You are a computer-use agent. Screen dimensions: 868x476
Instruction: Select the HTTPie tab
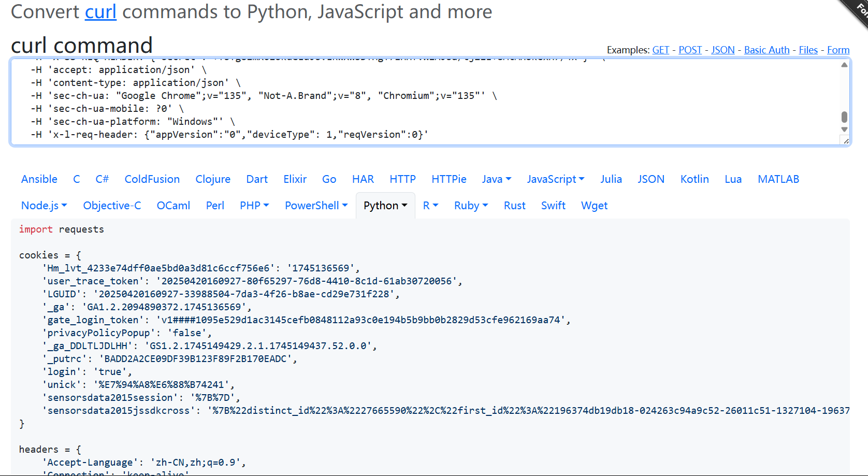tap(449, 179)
